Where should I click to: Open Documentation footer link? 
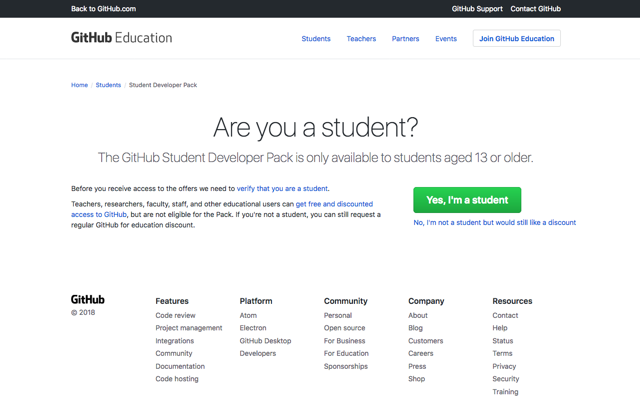(x=180, y=366)
